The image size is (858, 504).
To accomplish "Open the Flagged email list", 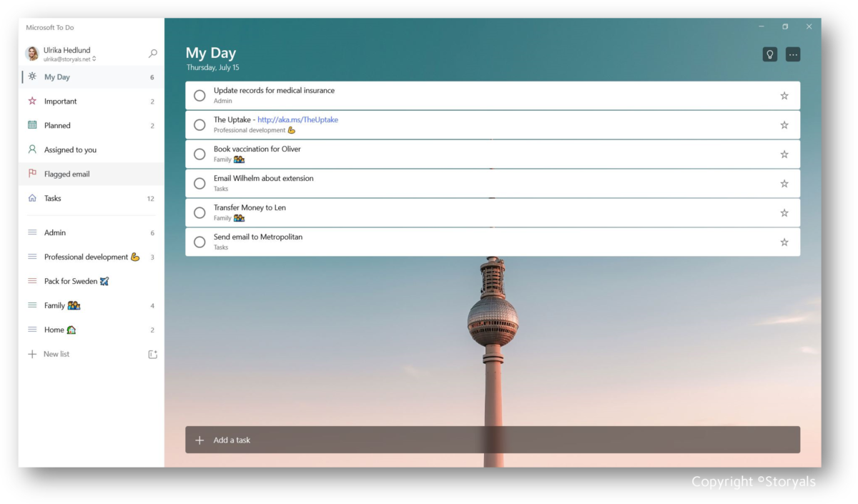I will click(67, 174).
